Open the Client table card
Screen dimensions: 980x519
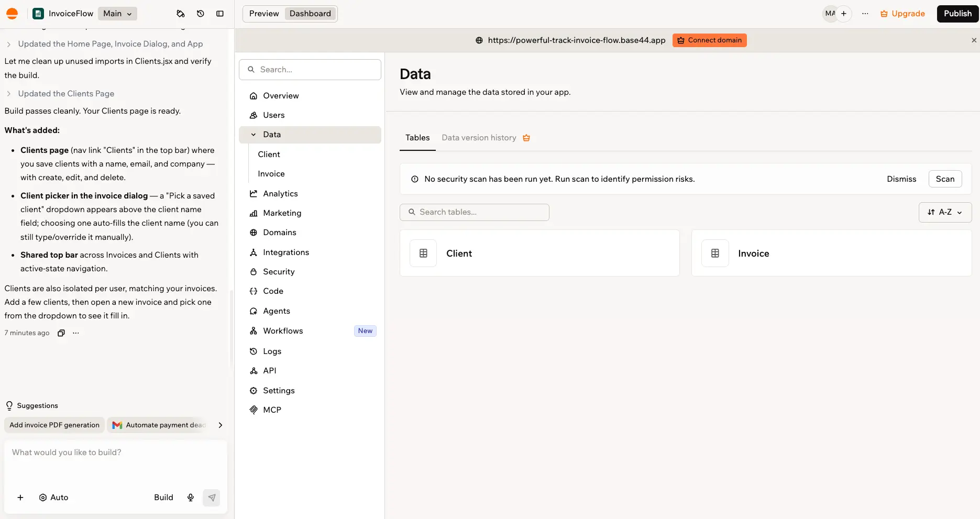[x=539, y=253]
